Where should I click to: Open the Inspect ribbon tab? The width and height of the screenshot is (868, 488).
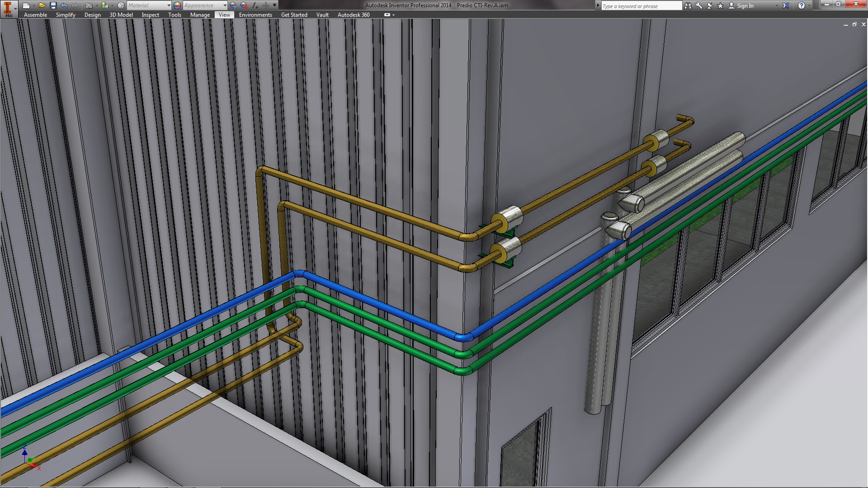[150, 15]
